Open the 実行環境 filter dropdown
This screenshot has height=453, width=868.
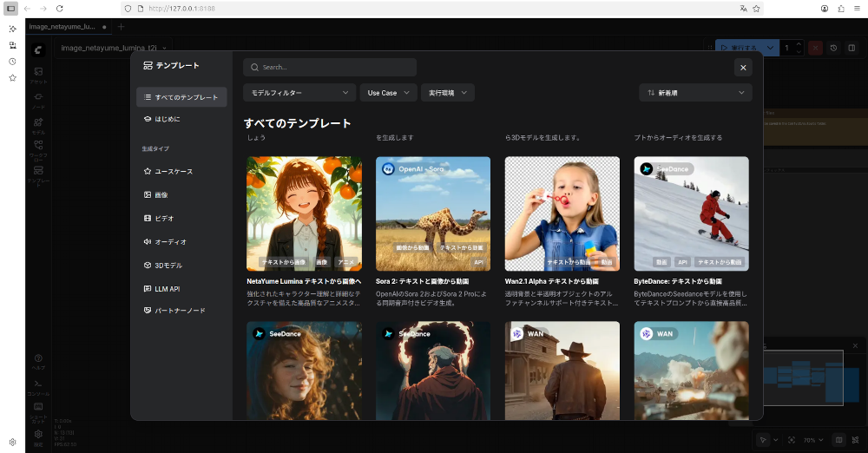pos(447,93)
